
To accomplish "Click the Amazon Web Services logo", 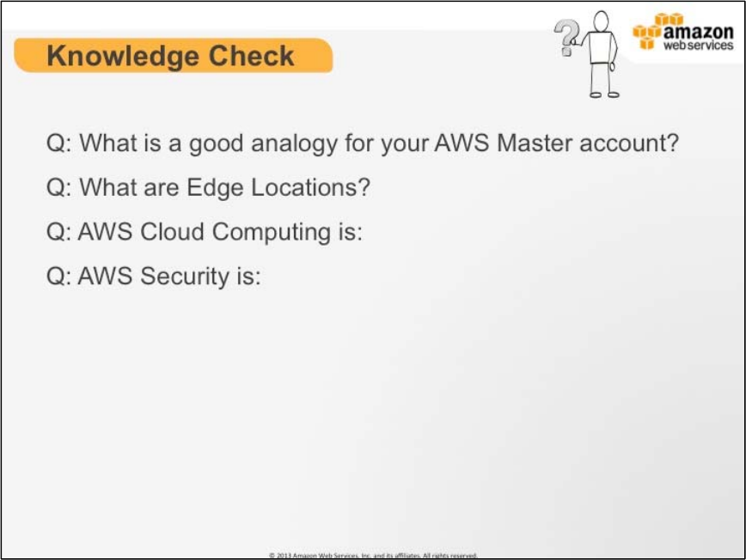I will point(683,33).
